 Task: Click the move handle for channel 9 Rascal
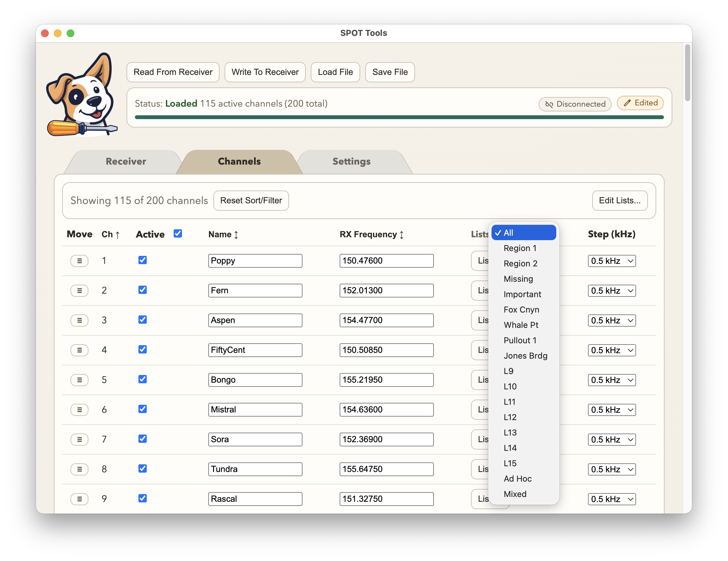pyautogui.click(x=79, y=499)
